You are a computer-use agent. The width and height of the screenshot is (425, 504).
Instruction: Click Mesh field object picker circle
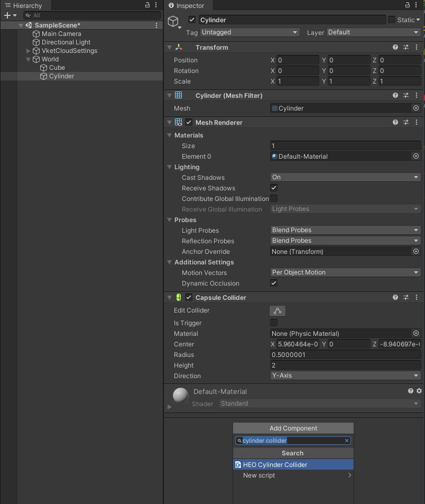pyautogui.click(x=415, y=108)
